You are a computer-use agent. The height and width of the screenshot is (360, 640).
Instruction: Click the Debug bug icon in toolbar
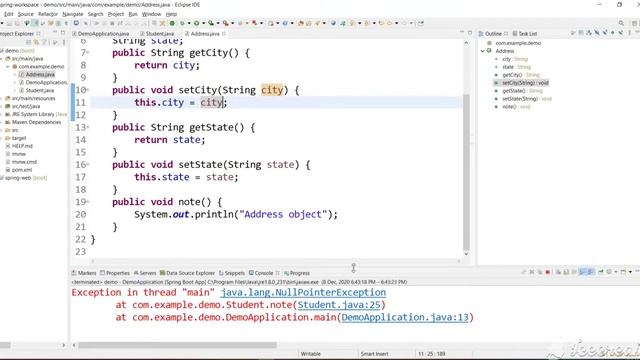tap(182, 23)
